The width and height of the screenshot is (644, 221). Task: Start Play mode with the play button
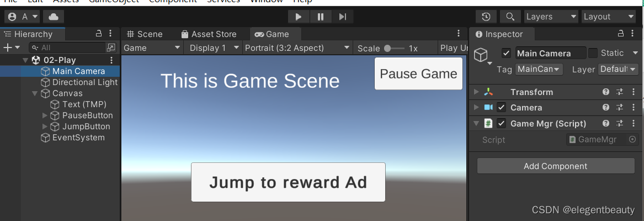(299, 17)
